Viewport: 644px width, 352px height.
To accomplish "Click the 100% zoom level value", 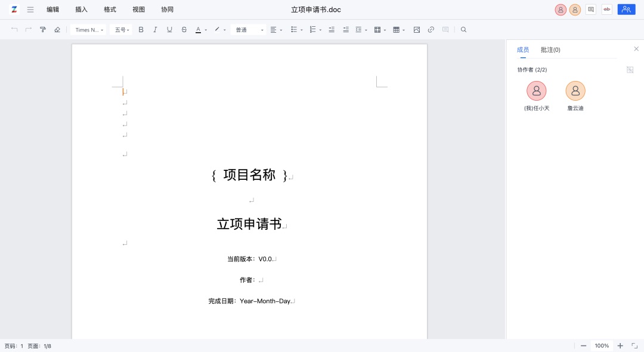I will pyautogui.click(x=602, y=346).
